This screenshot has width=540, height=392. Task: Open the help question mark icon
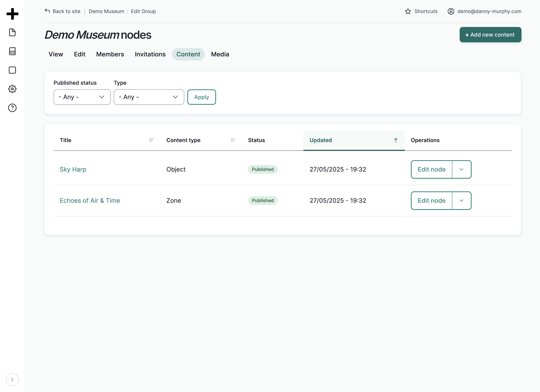[12, 108]
